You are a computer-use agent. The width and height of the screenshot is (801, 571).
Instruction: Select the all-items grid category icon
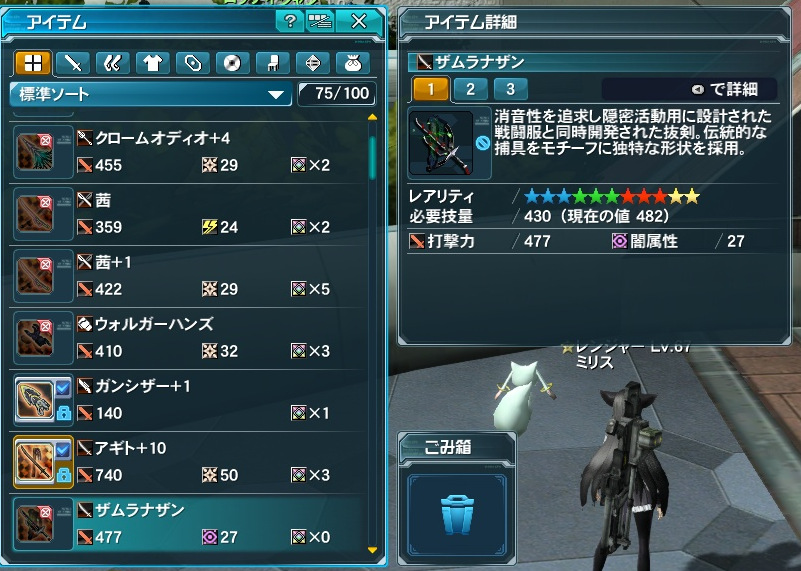click(x=33, y=63)
